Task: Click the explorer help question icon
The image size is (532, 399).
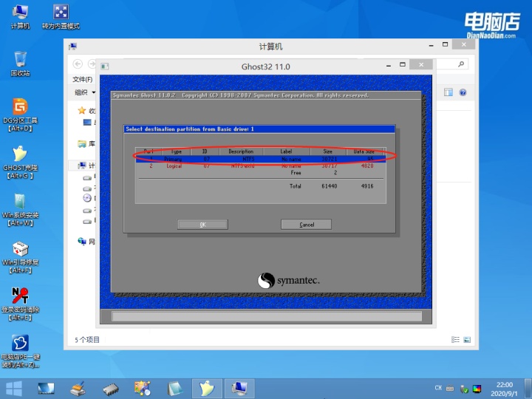Action: tap(463, 92)
